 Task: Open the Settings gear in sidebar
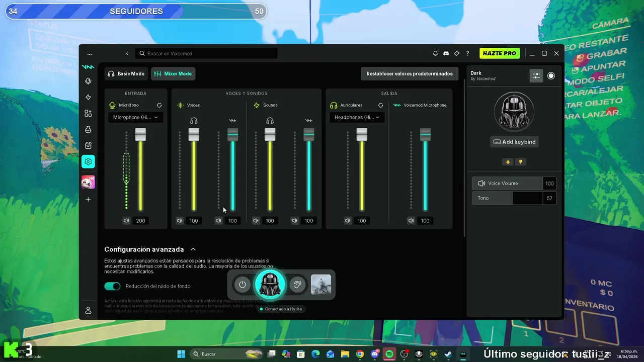tap(88, 161)
